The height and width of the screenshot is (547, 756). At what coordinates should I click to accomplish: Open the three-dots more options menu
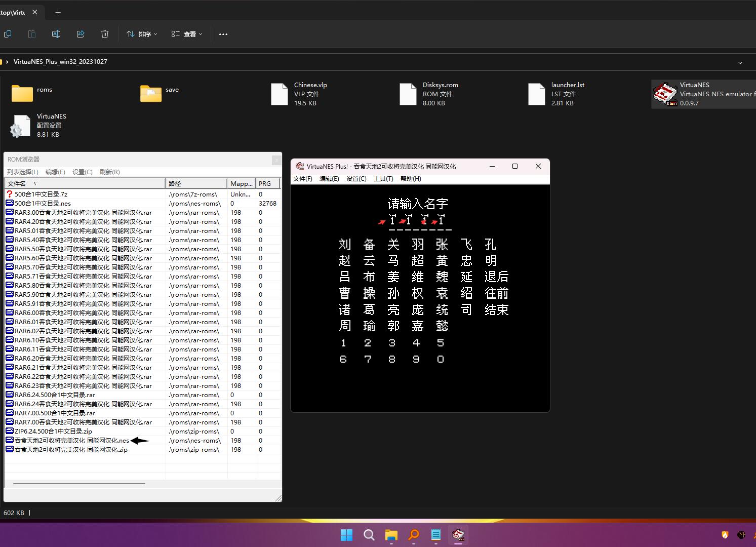223,34
